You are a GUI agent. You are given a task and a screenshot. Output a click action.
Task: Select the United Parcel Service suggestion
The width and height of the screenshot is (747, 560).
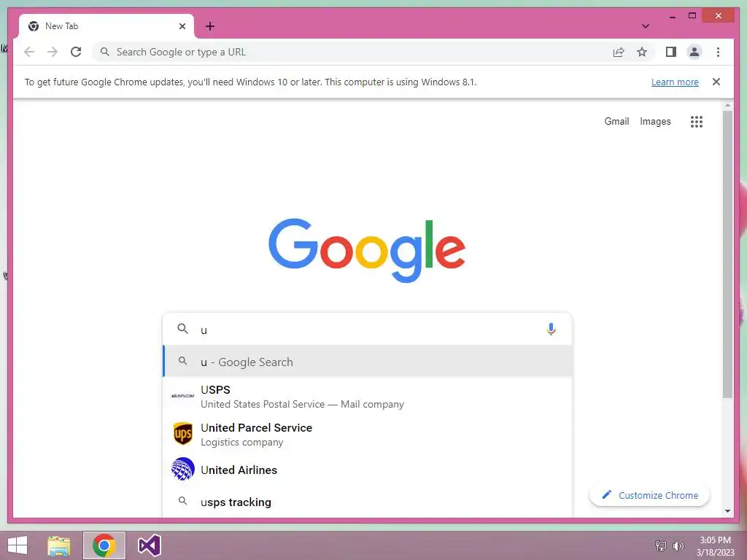coord(368,435)
